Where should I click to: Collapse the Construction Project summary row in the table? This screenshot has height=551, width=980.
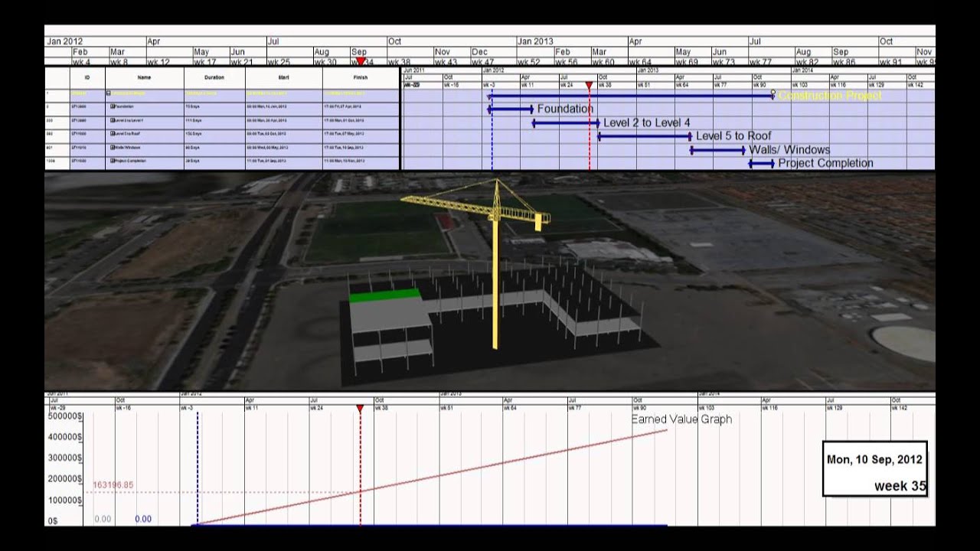pos(109,93)
